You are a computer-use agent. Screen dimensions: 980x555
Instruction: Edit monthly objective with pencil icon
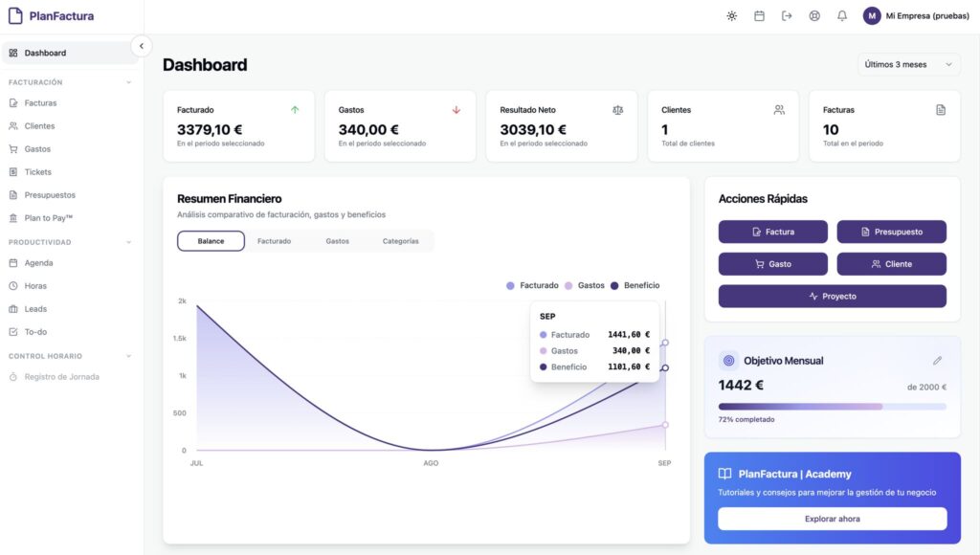[937, 361]
